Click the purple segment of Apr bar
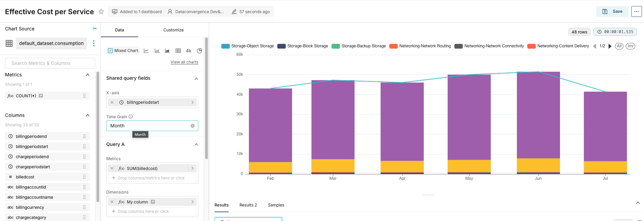 402,122
